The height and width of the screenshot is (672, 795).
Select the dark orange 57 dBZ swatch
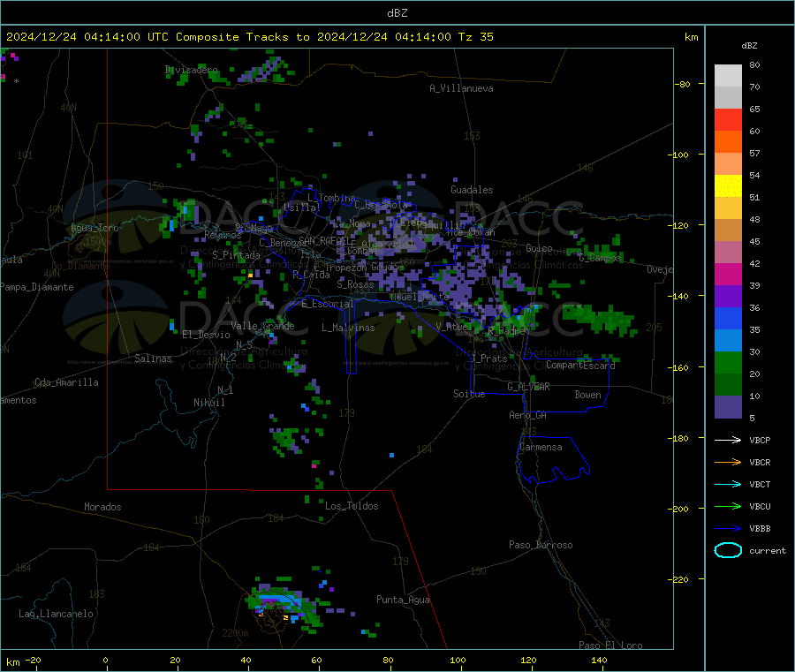(x=728, y=142)
